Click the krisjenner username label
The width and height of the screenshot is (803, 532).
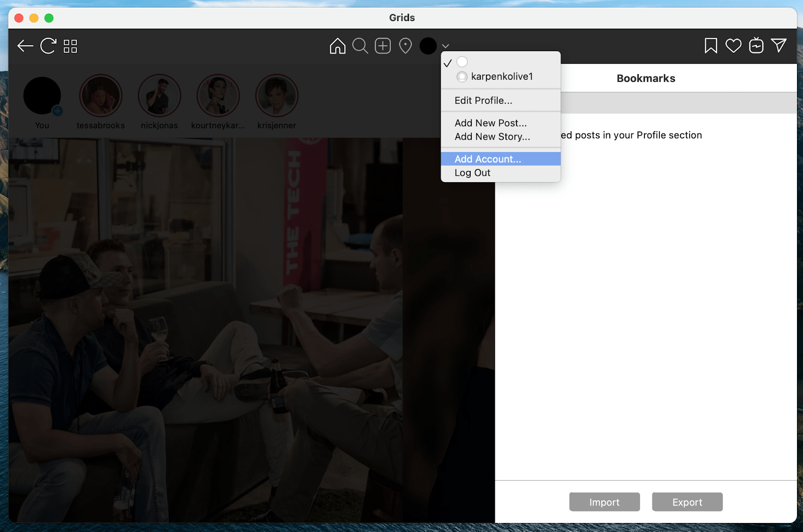tap(277, 125)
